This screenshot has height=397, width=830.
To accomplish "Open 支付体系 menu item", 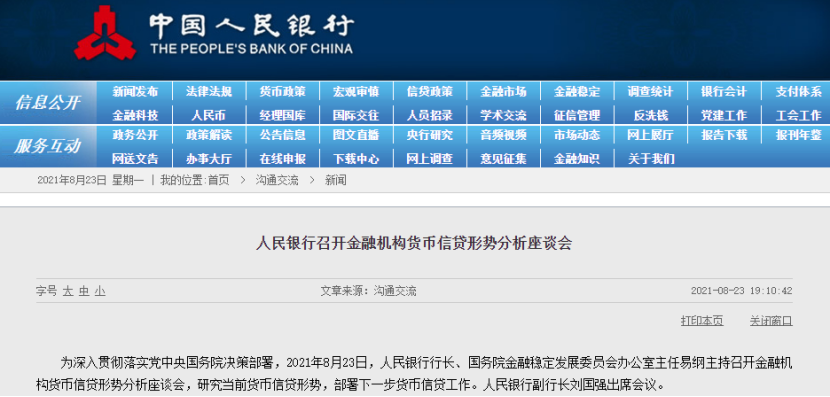I will pos(798,92).
